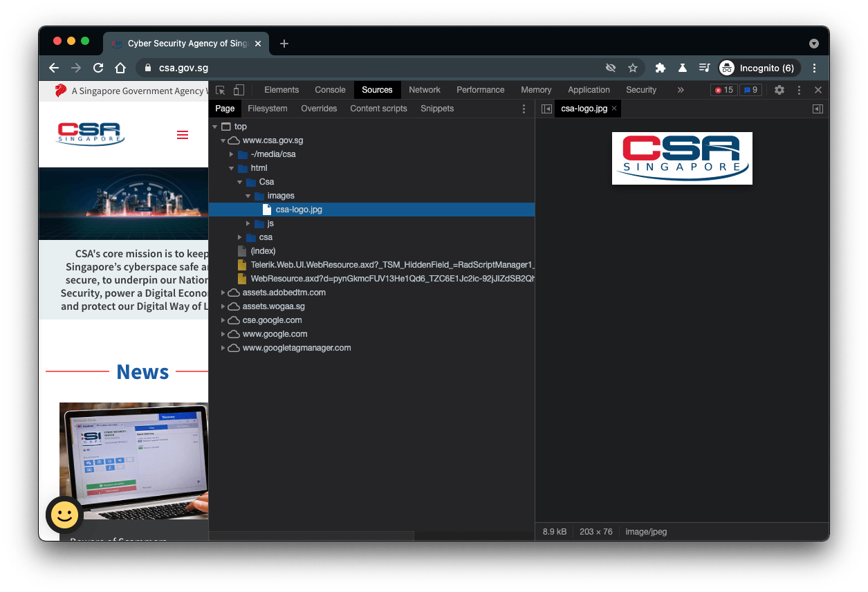Click the browser forward arrow
The image size is (868, 592).
pyautogui.click(x=76, y=68)
